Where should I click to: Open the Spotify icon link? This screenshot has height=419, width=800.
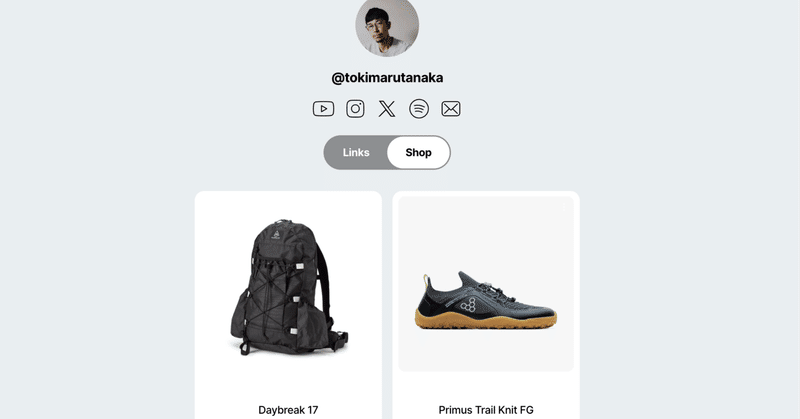point(419,109)
